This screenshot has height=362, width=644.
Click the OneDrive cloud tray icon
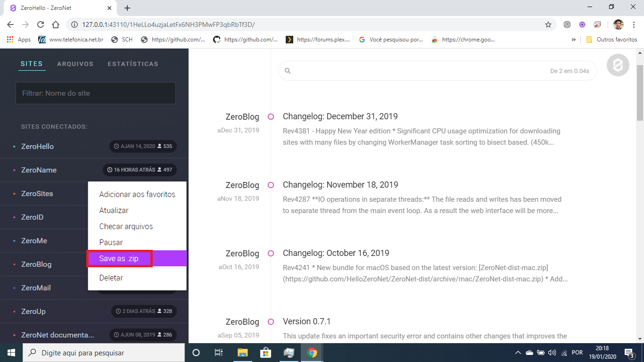point(529,353)
